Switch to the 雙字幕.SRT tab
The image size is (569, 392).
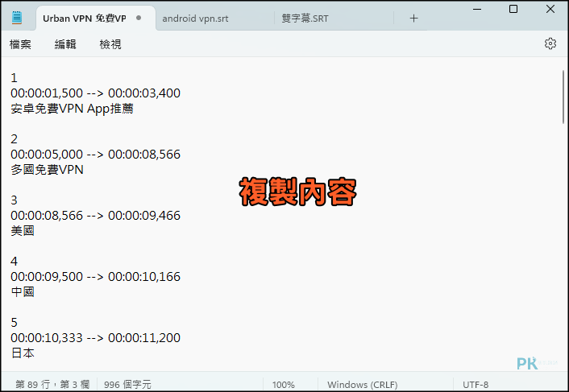pyautogui.click(x=305, y=19)
